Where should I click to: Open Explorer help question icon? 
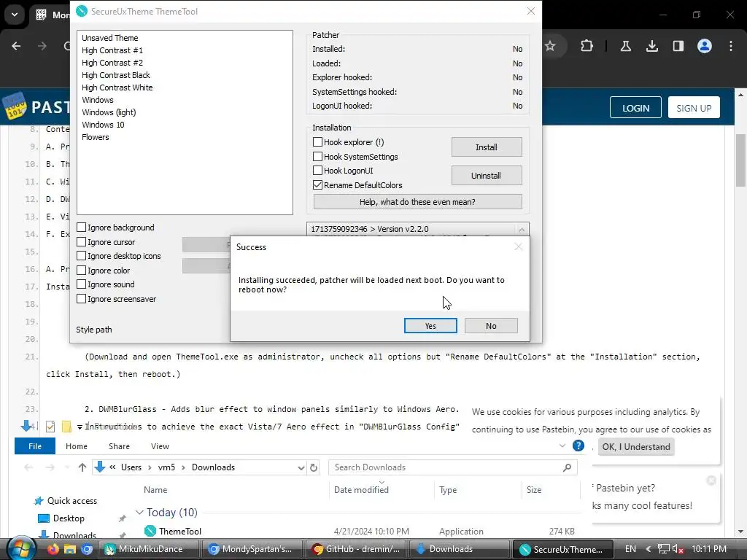pyautogui.click(x=578, y=446)
